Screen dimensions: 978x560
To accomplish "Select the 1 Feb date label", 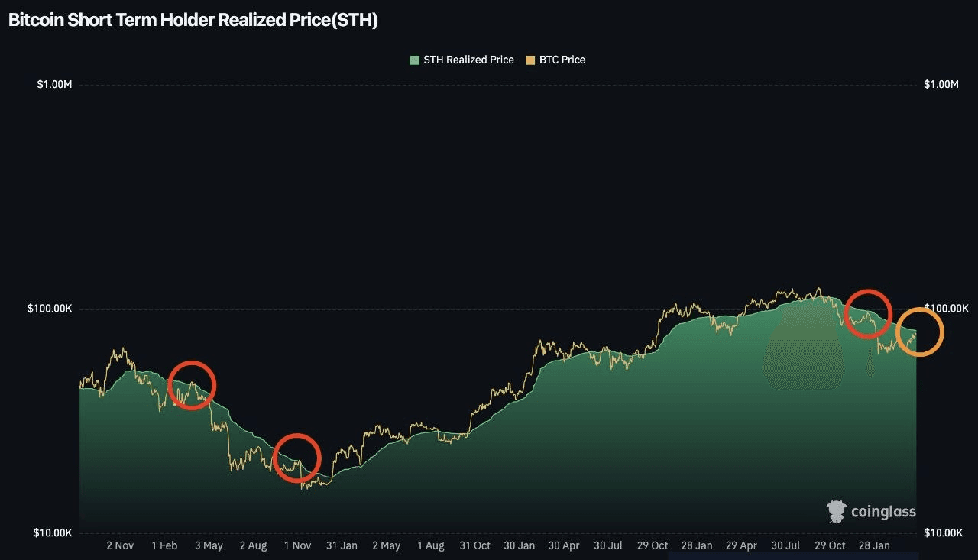I will click(x=164, y=545).
